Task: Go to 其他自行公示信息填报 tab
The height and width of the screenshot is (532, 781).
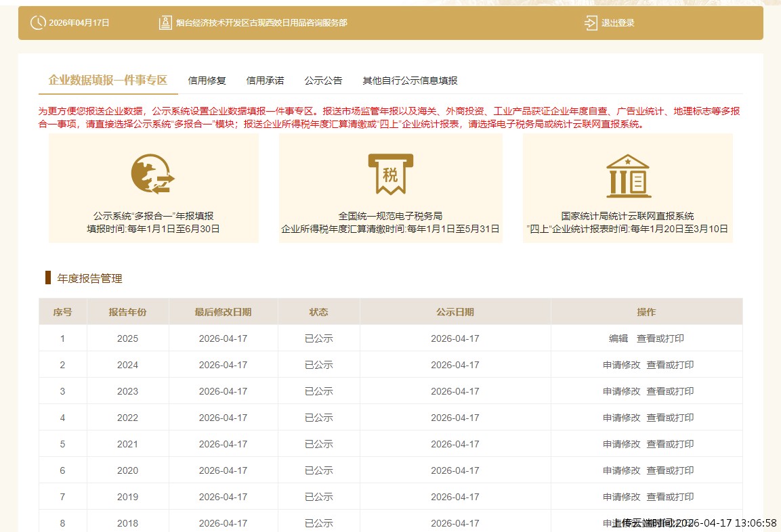Action: (410, 81)
